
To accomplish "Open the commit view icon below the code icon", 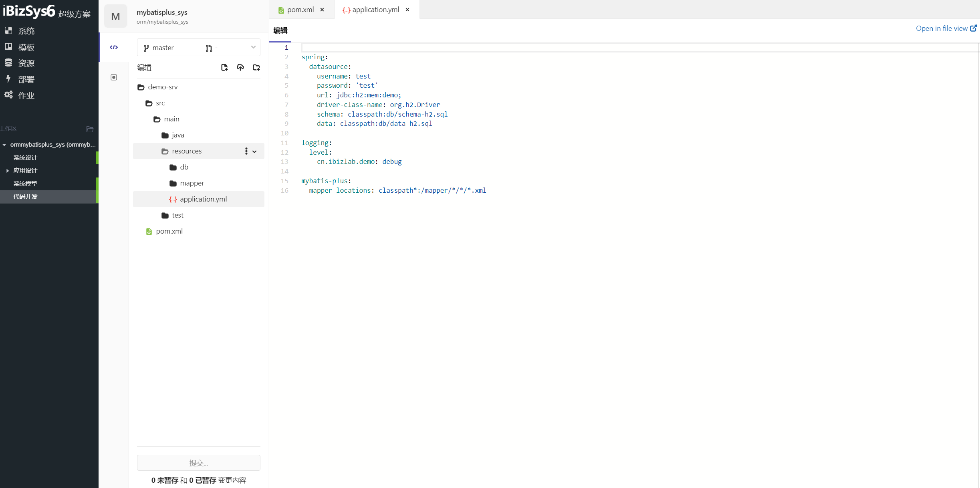I will click(114, 77).
